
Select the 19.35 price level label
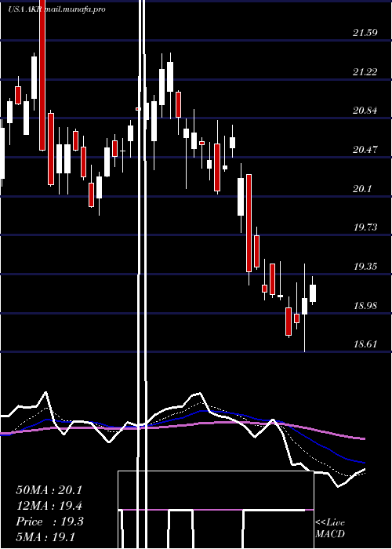coord(365,267)
